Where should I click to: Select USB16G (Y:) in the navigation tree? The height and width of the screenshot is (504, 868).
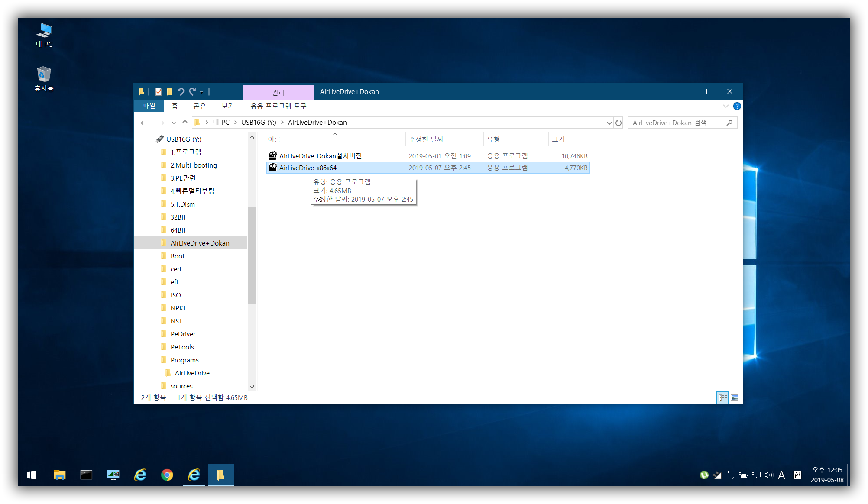point(184,139)
